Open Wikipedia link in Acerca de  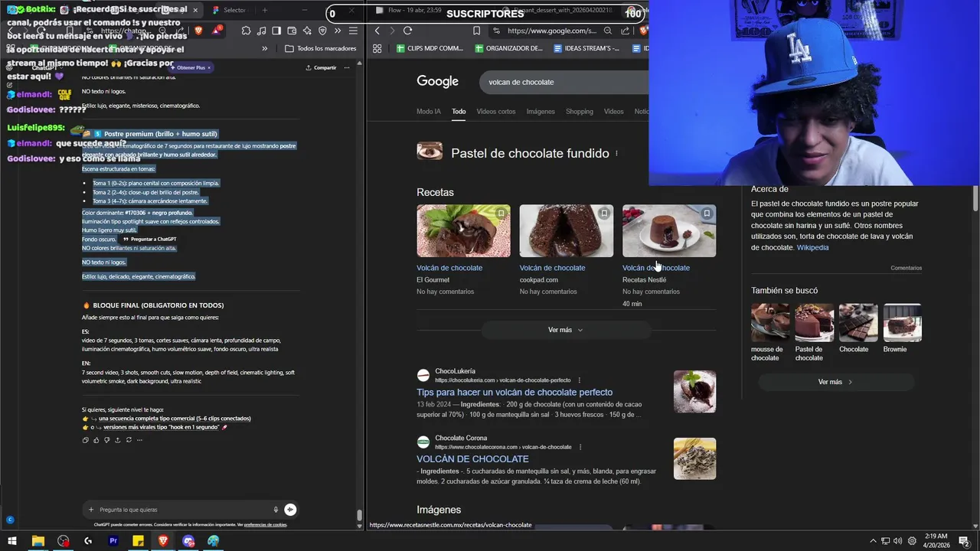[812, 247]
